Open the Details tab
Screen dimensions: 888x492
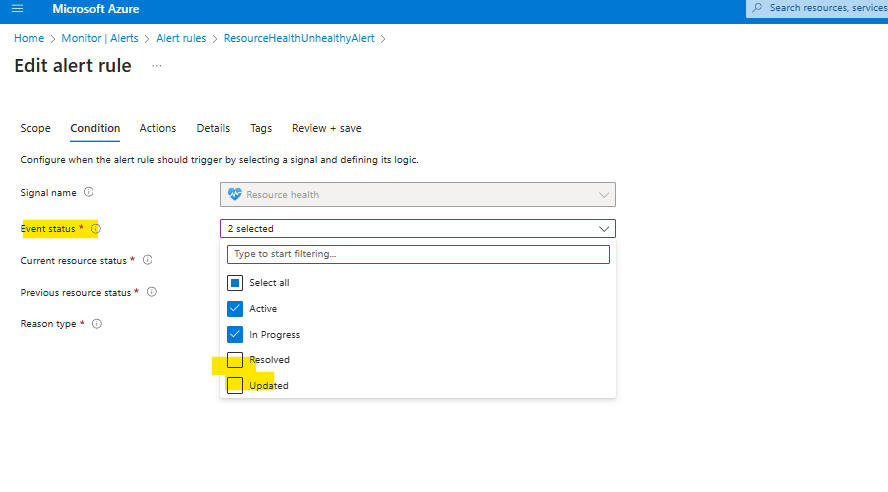213,129
